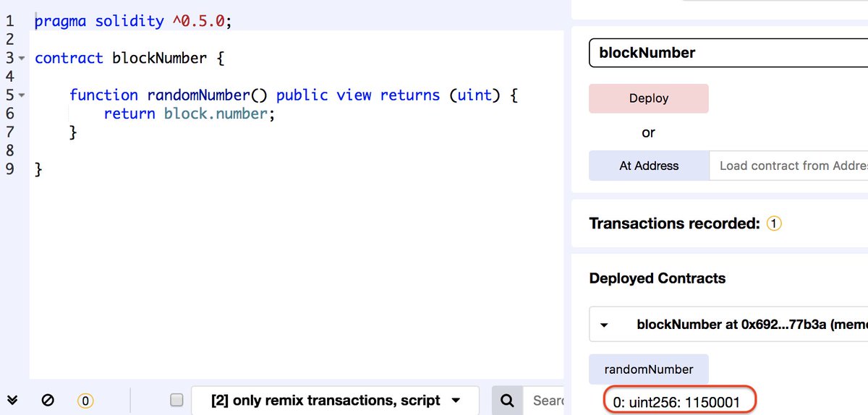Screen dimensions: 868x415
Task: Click the Deployed Contracts heading
Action: pos(658,278)
